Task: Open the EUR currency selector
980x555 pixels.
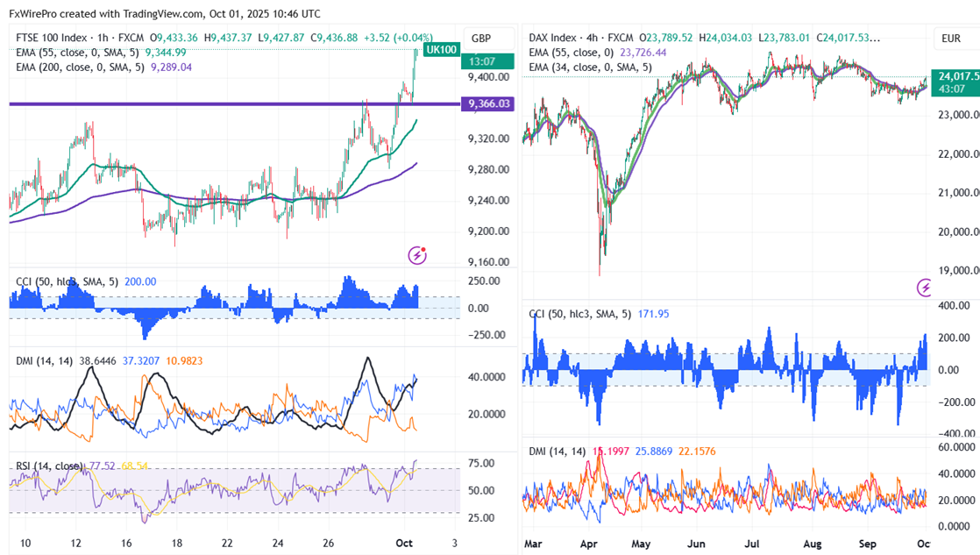Action: 951,39
